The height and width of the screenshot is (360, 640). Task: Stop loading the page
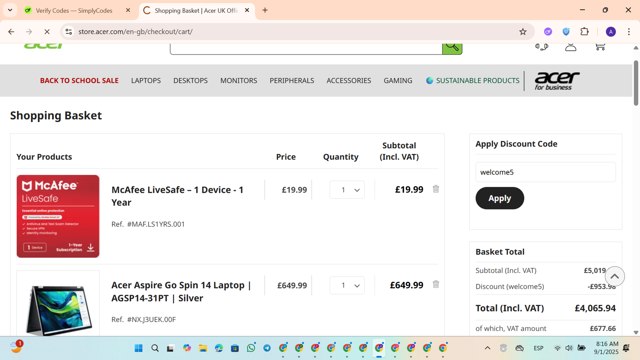[47, 31]
